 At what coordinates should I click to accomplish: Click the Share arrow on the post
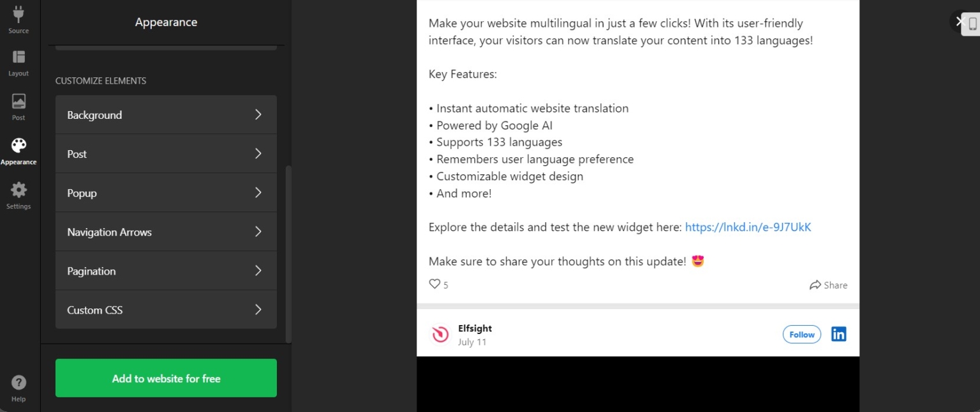click(828, 285)
